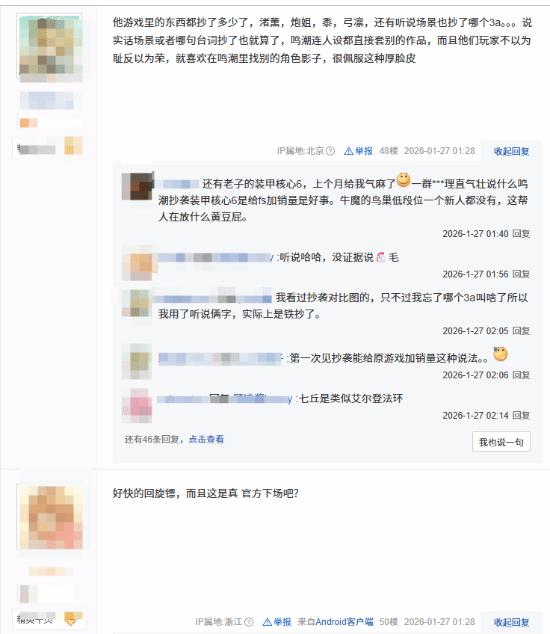Click 我也说一句 button
This screenshot has height=634, width=550.
501,442
